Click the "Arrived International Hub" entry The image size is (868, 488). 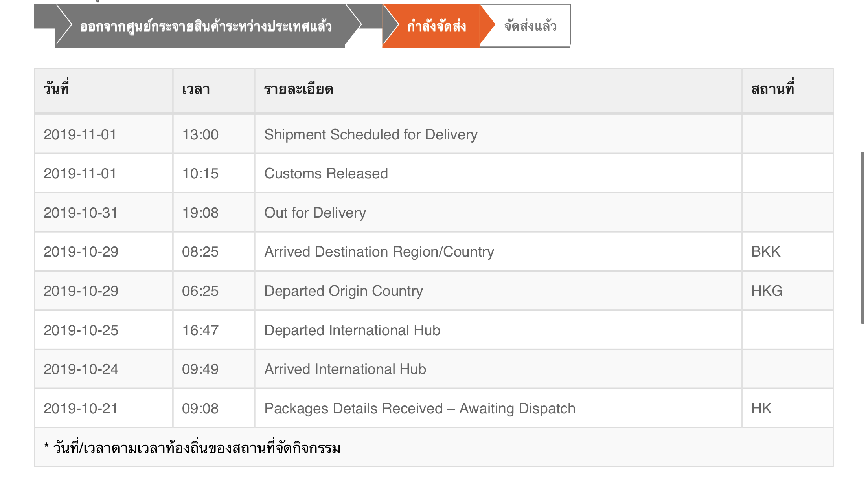(345, 369)
